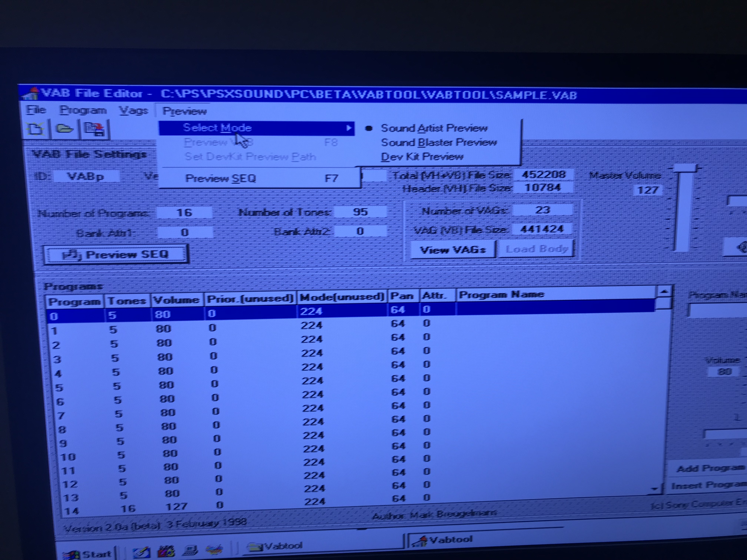Select program row 0 in list
Viewport: 747px width, 560px height.
351,313
